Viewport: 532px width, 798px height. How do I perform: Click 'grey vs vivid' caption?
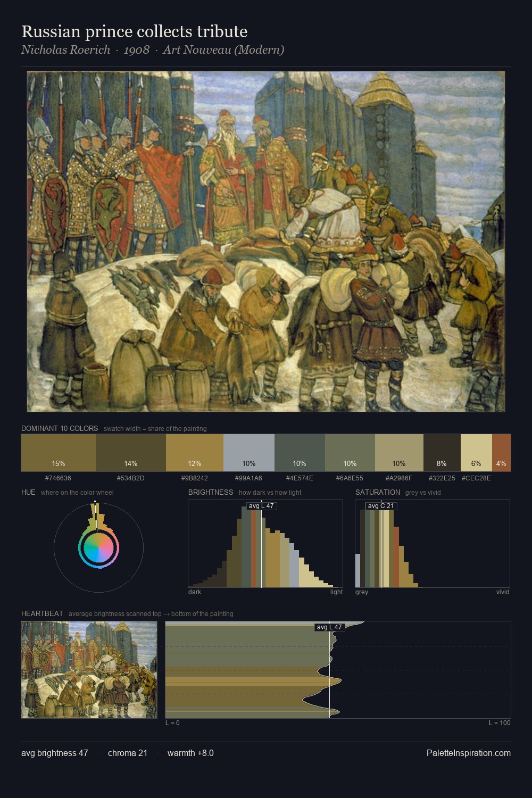click(x=423, y=493)
